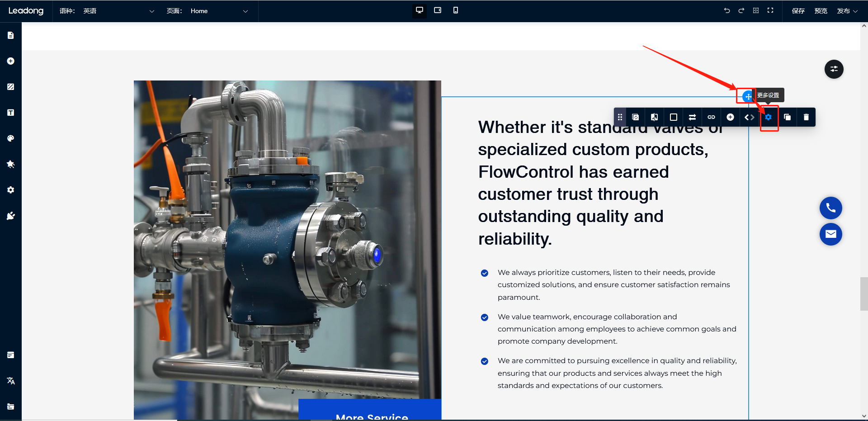Switch to tablet preview mode
This screenshot has width=868, height=421.
(438, 10)
